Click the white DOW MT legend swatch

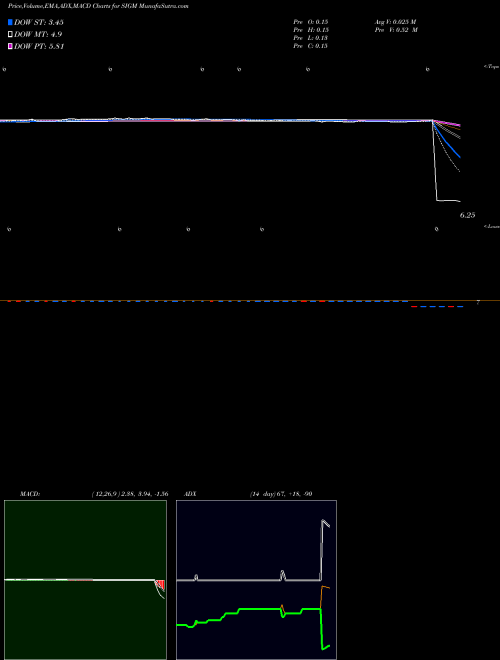[10, 35]
